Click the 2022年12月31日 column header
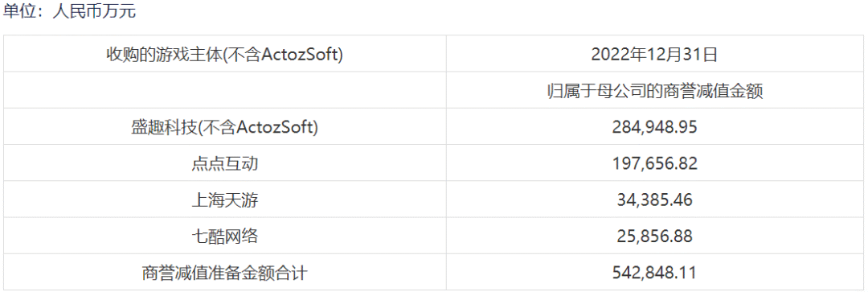This screenshot has height=292, width=868. (x=654, y=55)
